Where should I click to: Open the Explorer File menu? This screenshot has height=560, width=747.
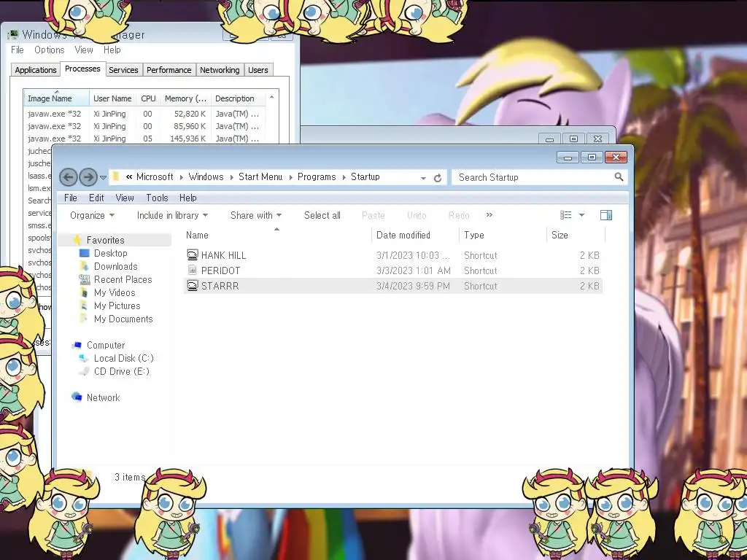tap(71, 198)
